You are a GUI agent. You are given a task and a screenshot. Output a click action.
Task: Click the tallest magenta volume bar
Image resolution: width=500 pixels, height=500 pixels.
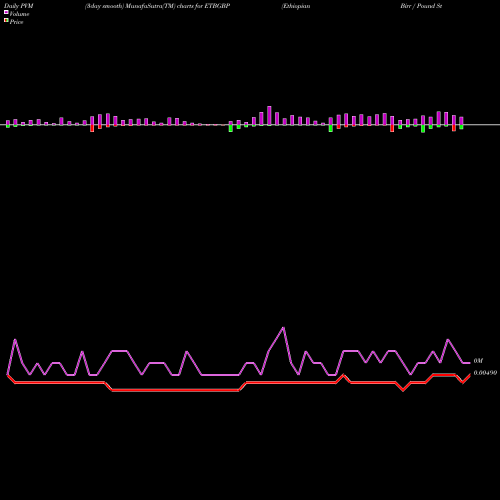pos(269,116)
